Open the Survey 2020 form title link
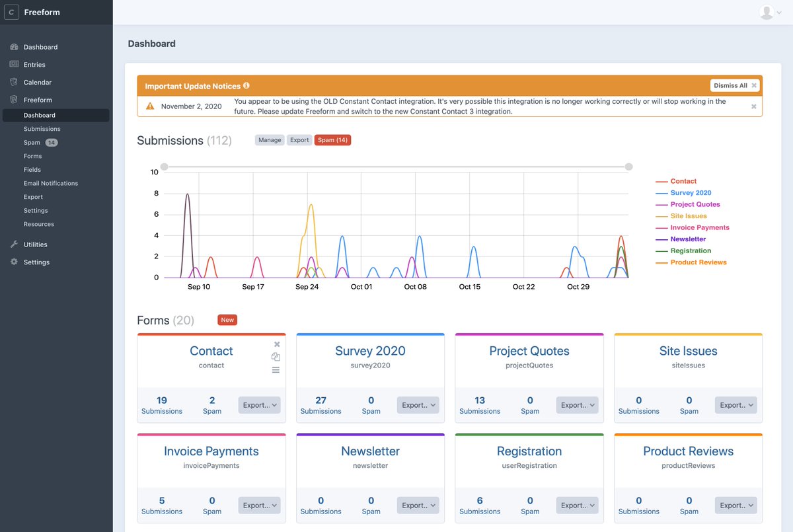 click(x=370, y=351)
